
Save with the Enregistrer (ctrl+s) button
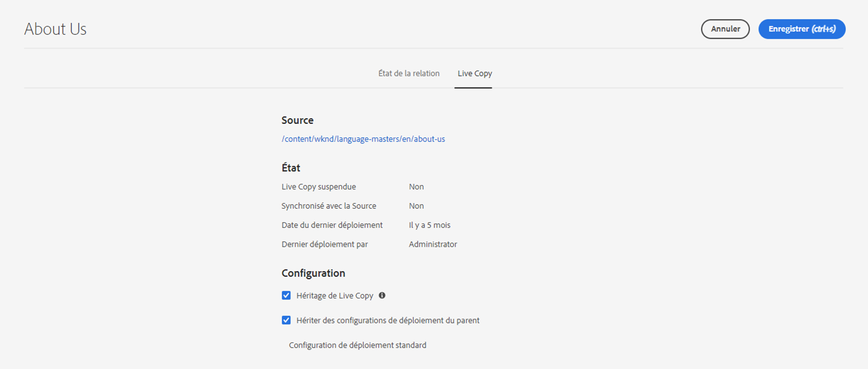(x=802, y=29)
